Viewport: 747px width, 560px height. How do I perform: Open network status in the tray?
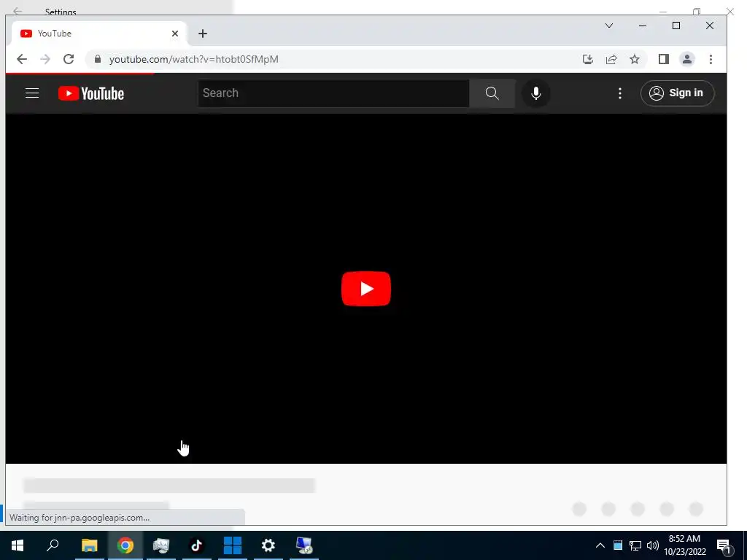tap(635, 545)
